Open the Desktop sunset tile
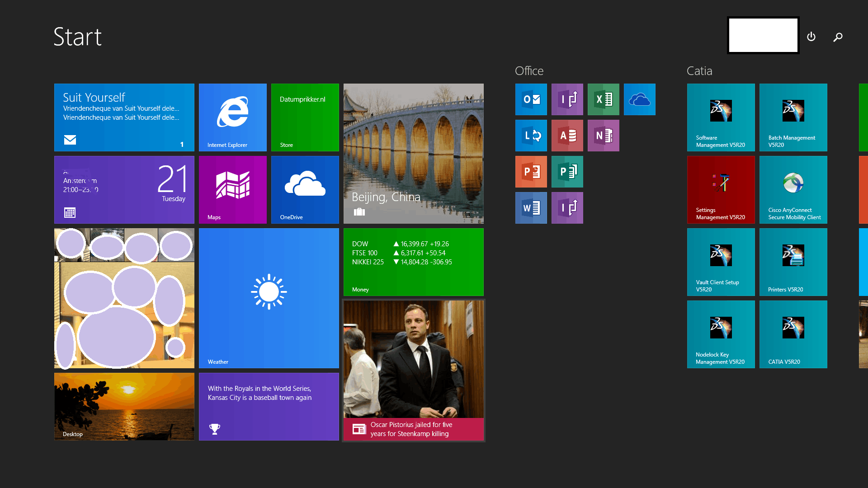 tap(124, 406)
